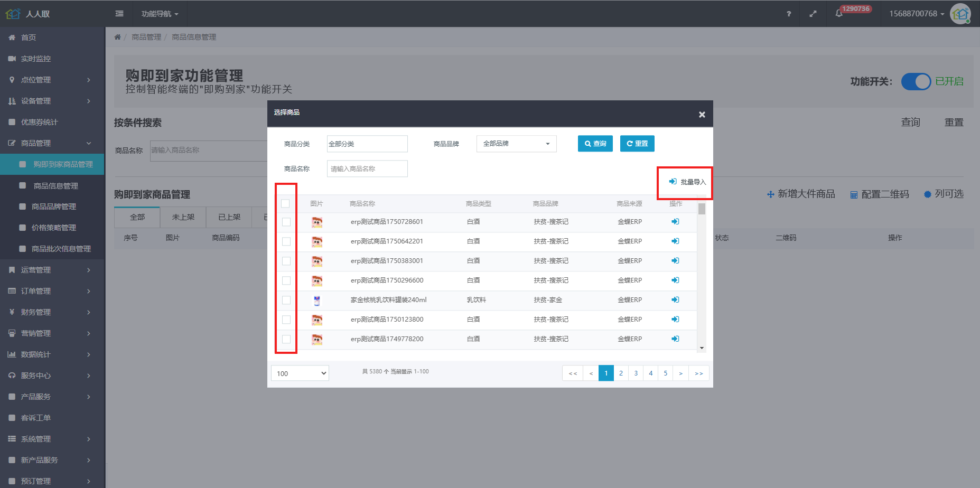980x488 pixels.
Task: Click the 商品名称 input field in dialog
Action: [367, 169]
